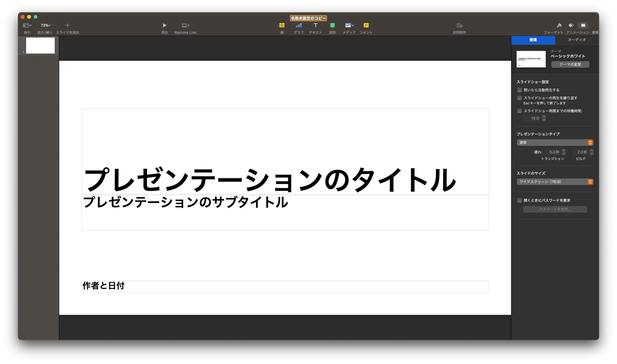The image size is (617, 364).
Task: Enable スライドショー再開までの待機時間 checkbox
Action: click(519, 111)
